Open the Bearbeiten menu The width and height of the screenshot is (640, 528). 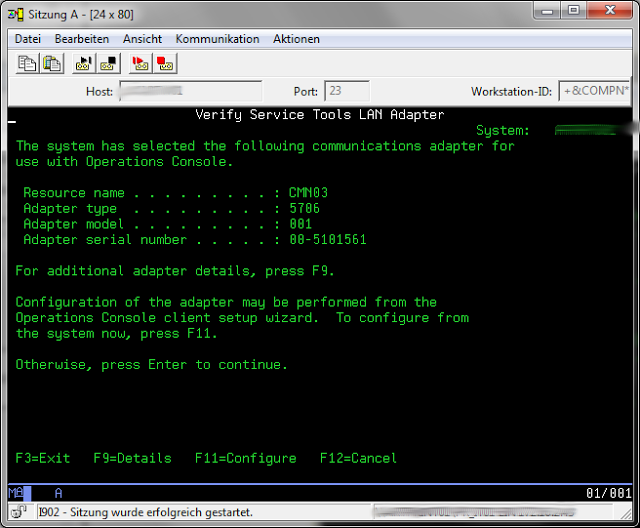pos(82,39)
